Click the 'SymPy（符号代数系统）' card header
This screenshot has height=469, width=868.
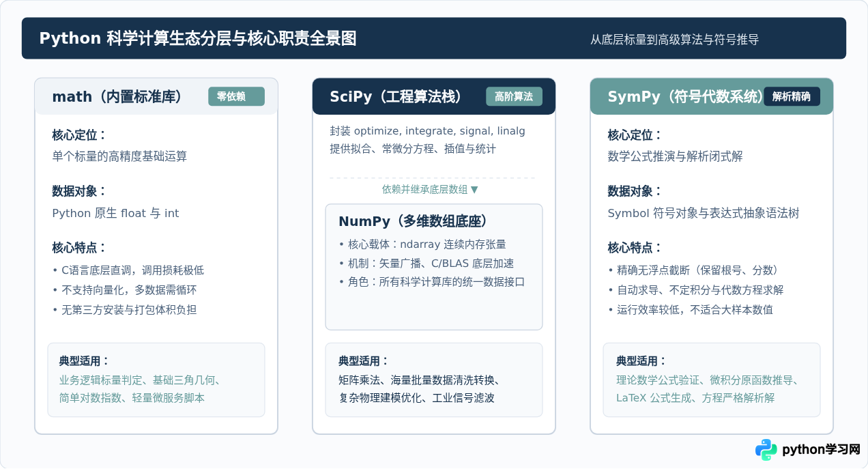(712, 96)
